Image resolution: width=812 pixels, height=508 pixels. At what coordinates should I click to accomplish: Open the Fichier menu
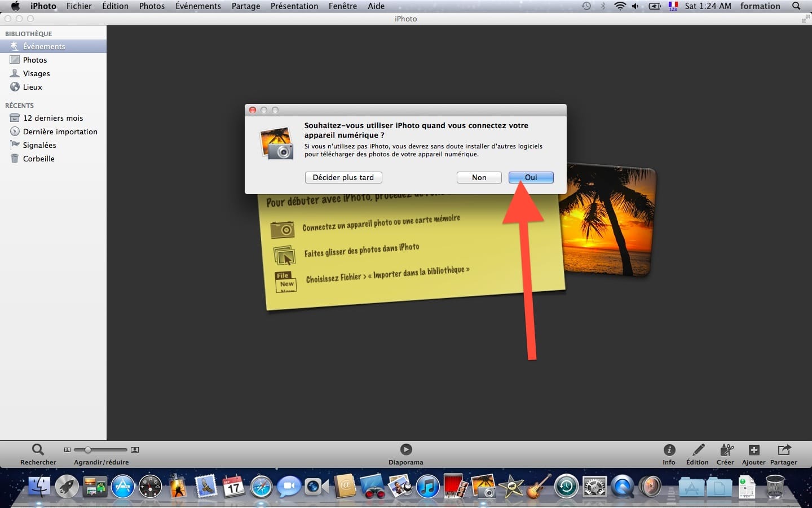point(79,6)
